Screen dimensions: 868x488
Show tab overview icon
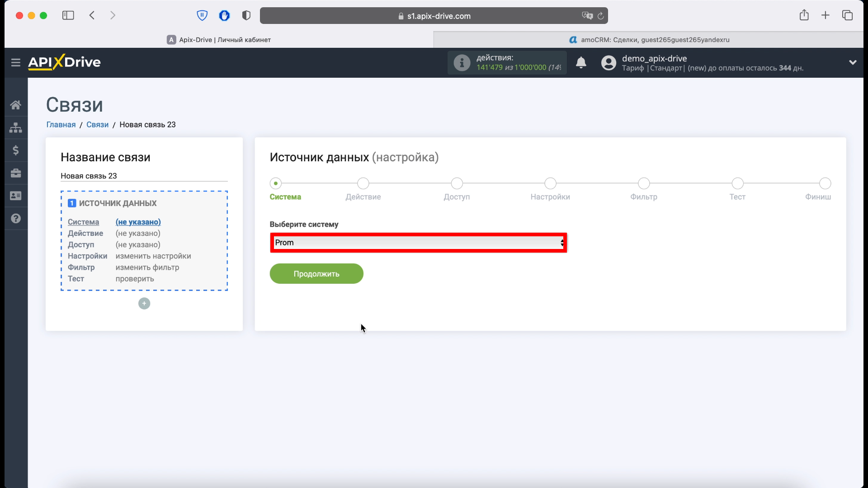click(x=847, y=15)
